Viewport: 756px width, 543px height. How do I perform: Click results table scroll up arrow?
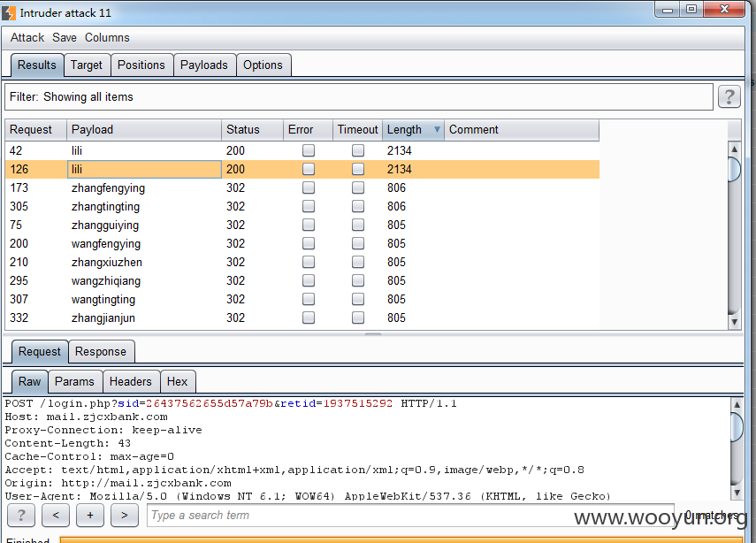734,149
